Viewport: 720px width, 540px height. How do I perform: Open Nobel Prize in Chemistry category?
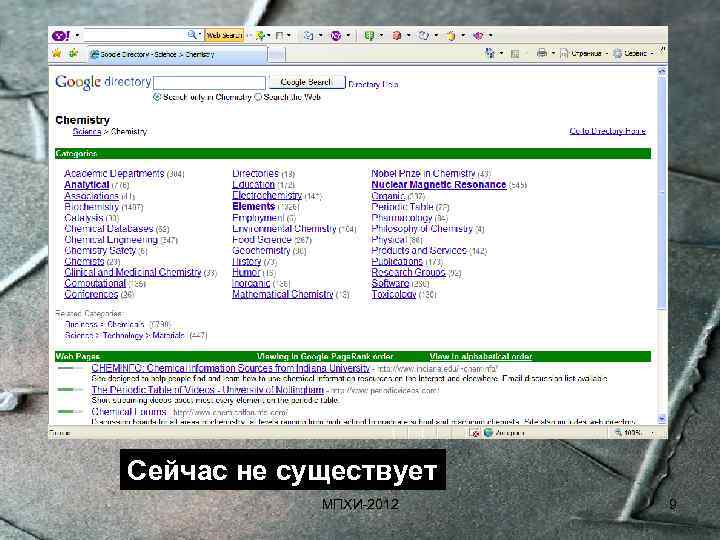(423, 174)
